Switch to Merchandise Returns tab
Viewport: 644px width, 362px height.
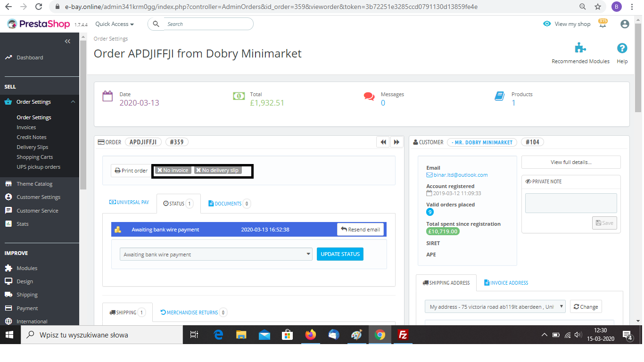pos(193,313)
